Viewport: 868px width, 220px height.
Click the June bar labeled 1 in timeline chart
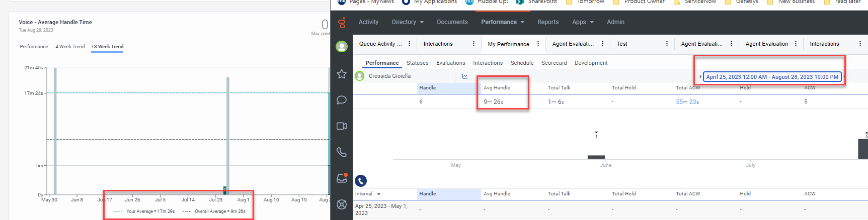pyautogui.click(x=596, y=157)
